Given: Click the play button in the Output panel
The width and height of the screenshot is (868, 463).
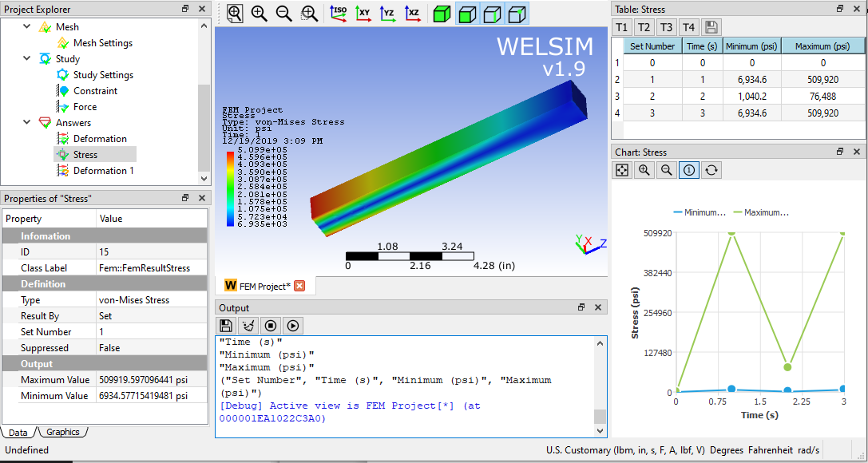Looking at the screenshot, I should (x=293, y=326).
